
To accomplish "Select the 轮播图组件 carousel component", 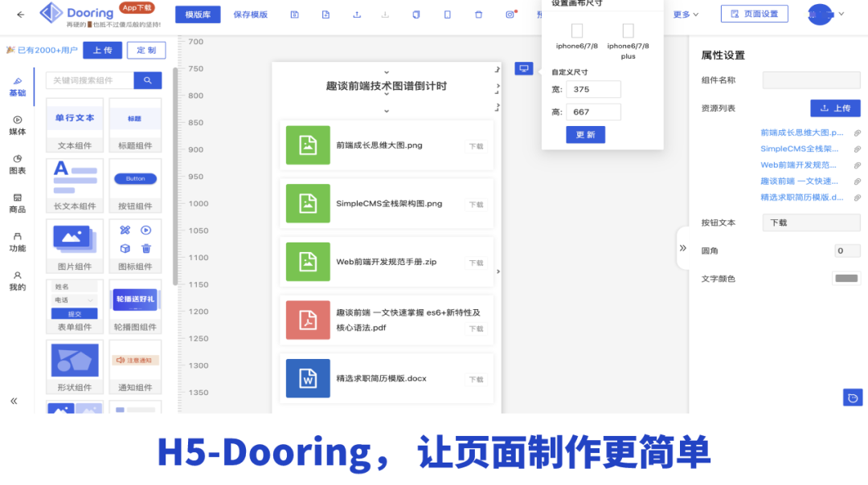I will 135,306.
